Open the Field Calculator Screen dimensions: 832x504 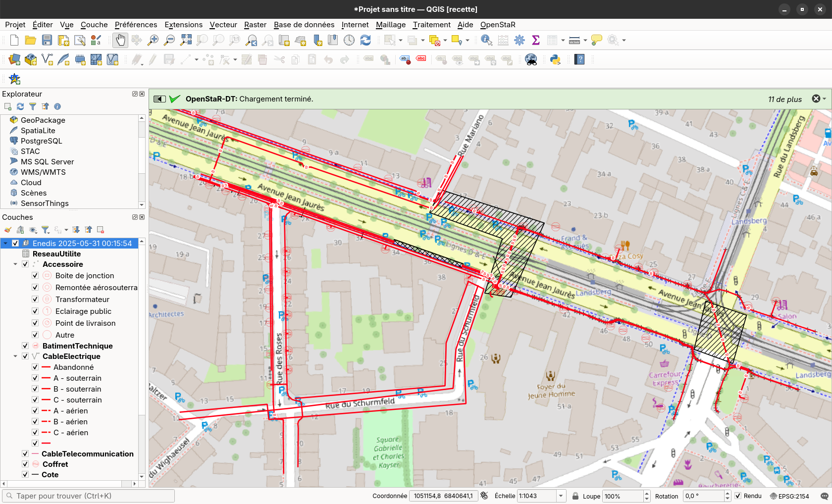(503, 40)
